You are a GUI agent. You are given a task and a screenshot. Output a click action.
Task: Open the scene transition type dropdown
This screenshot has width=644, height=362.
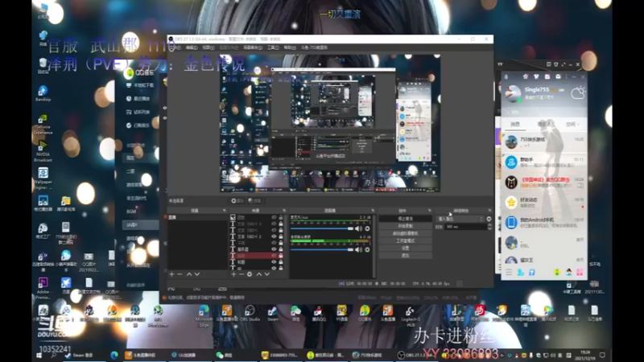pyautogui.click(x=460, y=219)
